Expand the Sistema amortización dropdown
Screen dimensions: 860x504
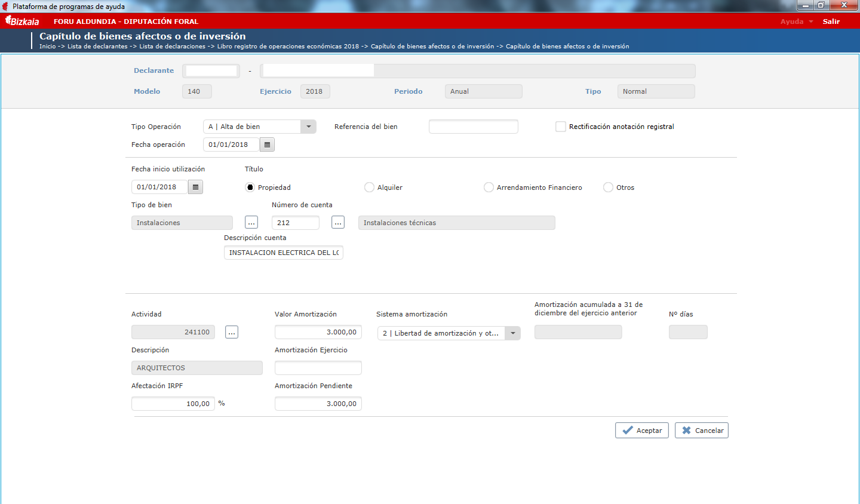512,333
